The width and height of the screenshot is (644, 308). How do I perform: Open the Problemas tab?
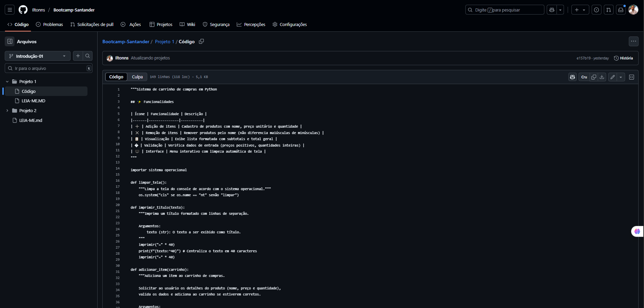50,25
